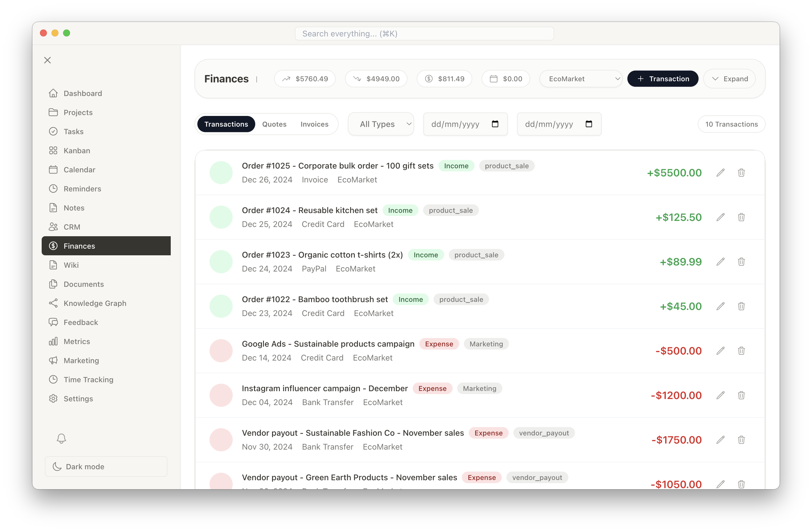Focus the Search everything field

(x=424, y=34)
